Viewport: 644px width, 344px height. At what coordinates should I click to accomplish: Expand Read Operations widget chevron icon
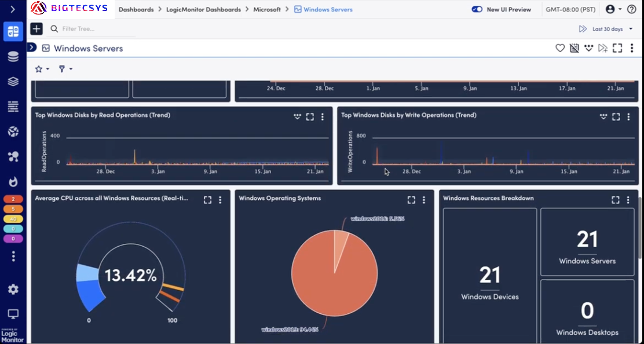pyautogui.click(x=297, y=117)
